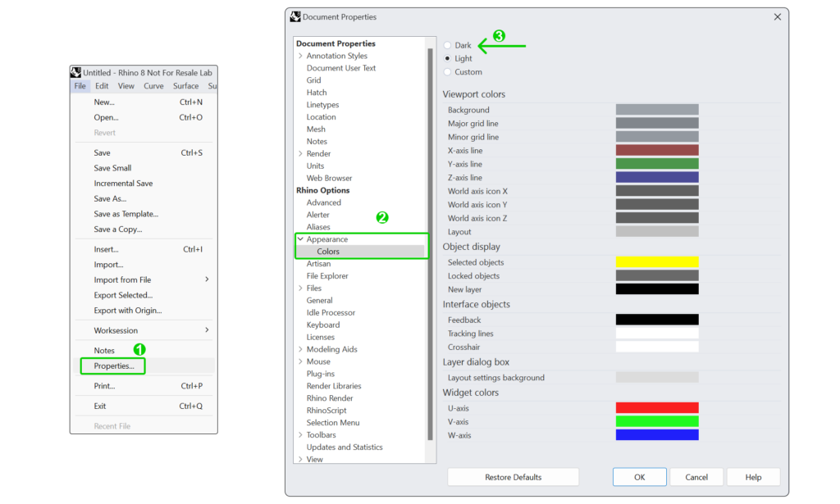
Task: Change the W-axis widget color swatch
Action: pos(657,435)
